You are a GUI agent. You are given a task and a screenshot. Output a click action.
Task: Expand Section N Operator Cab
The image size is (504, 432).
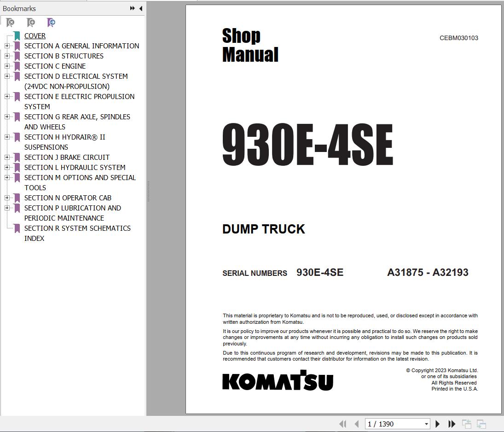point(7,198)
